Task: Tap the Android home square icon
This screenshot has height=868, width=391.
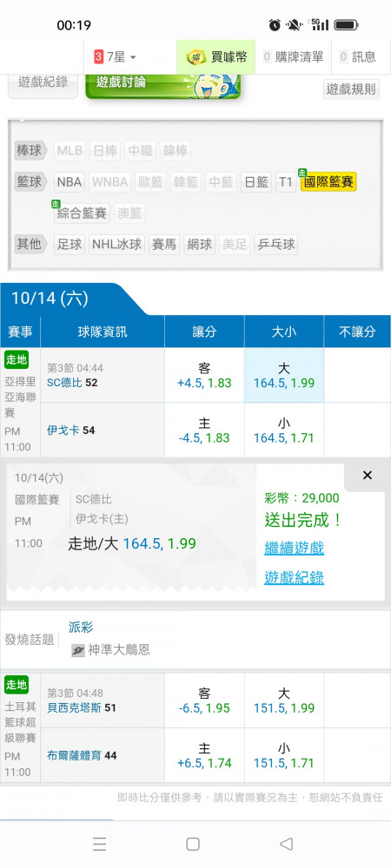Action: [193, 844]
